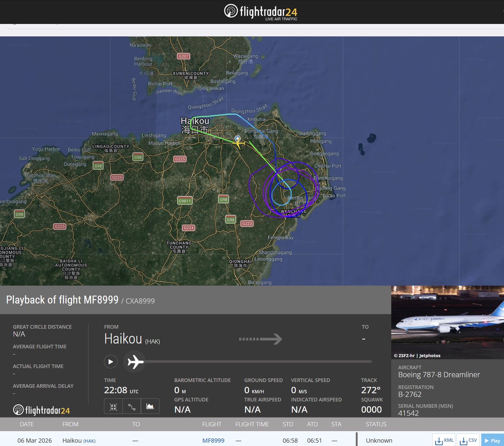Click the Dongzhai Gang label on map

[261, 131]
